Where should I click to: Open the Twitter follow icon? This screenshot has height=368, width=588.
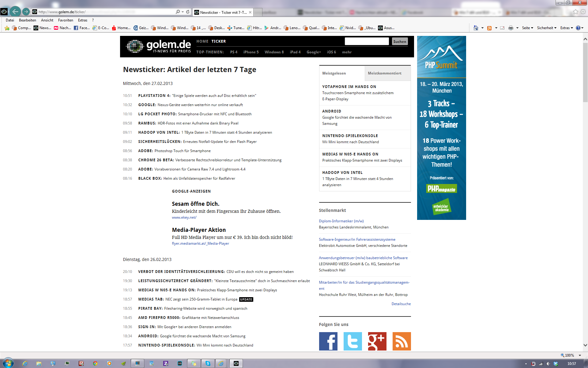(x=352, y=341)
